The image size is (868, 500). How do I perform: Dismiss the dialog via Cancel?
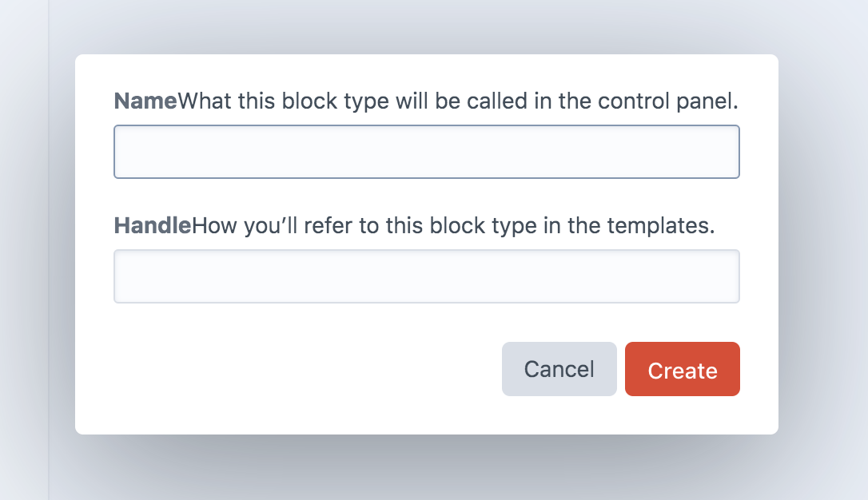(559, 369)
